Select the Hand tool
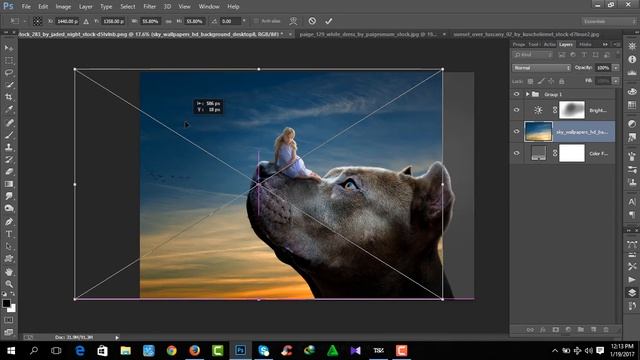Image resolution: width=640 pixels, height=360 pixels. click(9, 271)
